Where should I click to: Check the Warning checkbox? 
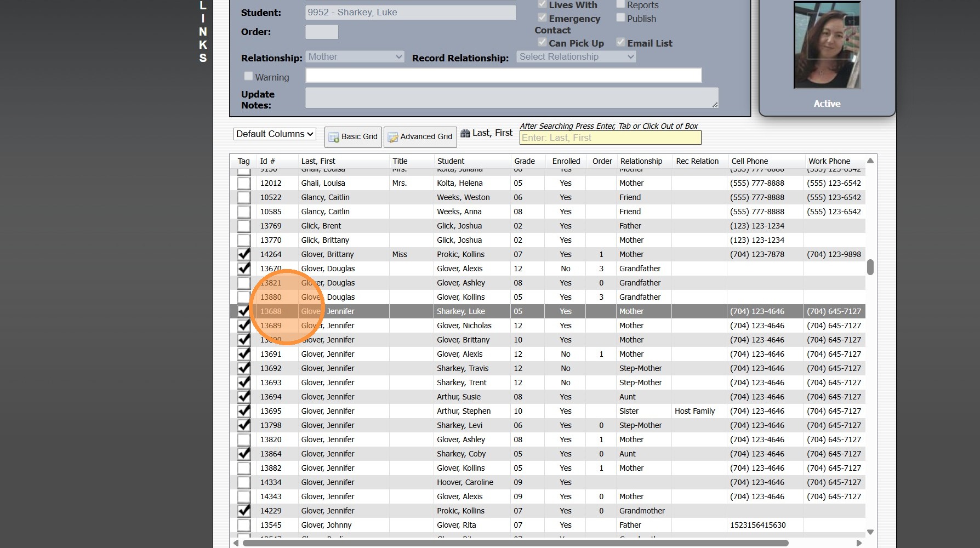248,76
